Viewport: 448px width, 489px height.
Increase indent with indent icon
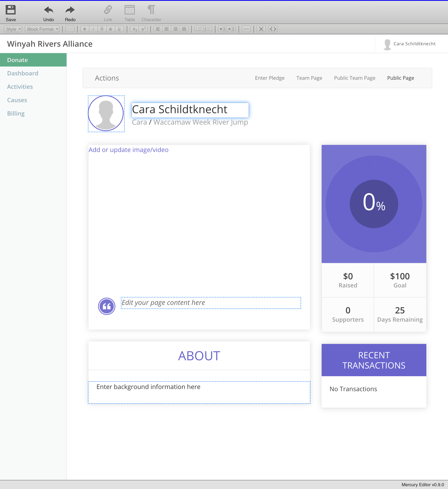point(231,29)
